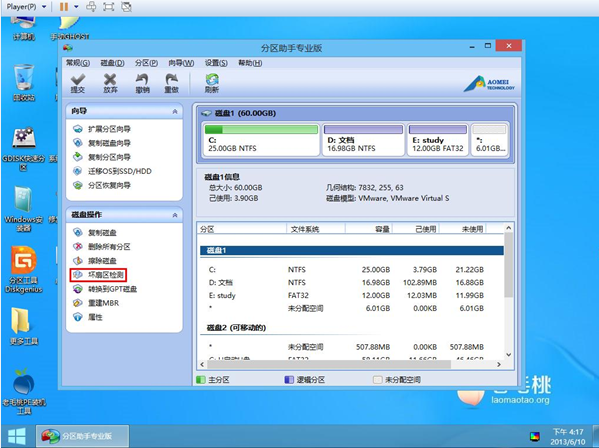
Task: Select the 507.88MB 未分配空间 row
Action: 351,347
